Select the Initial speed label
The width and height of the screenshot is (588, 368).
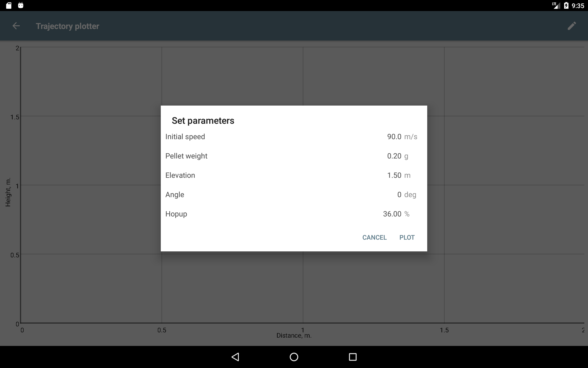tap(185, 137)
